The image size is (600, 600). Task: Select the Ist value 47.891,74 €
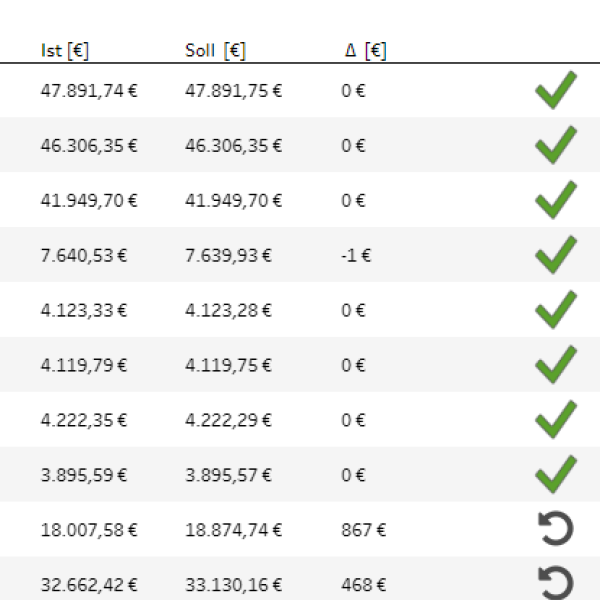point(89,91)
